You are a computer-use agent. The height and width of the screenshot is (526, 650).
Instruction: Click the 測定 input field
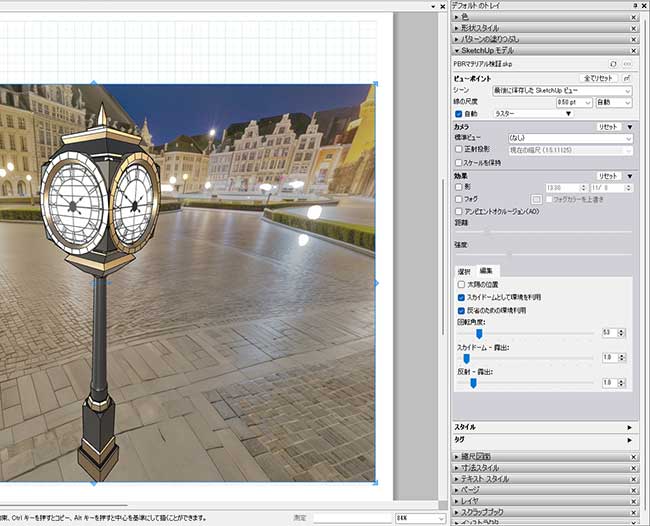(x=352, y=518)
